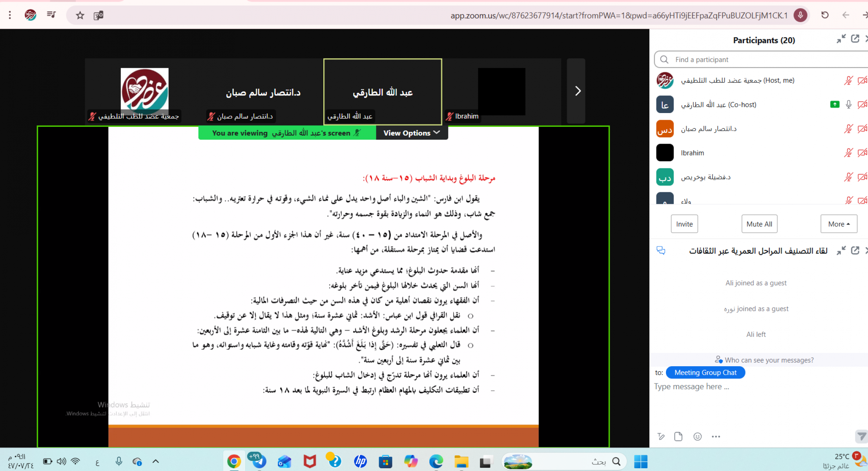Viewport: 868px width, 471px height.
Task: Click the browser reload icon
Action: (x=825, y=15)
